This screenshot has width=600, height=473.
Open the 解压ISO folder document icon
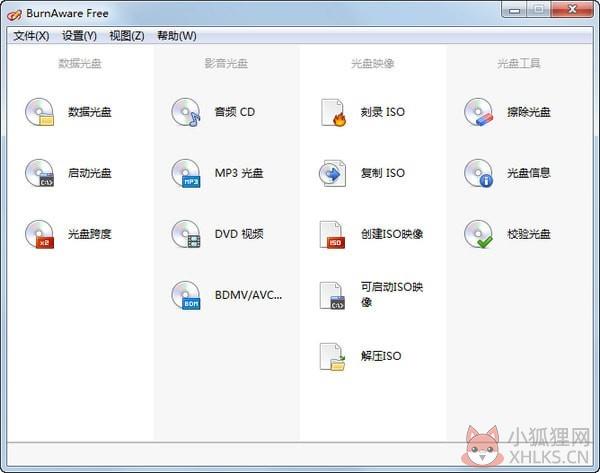[332, 357]
